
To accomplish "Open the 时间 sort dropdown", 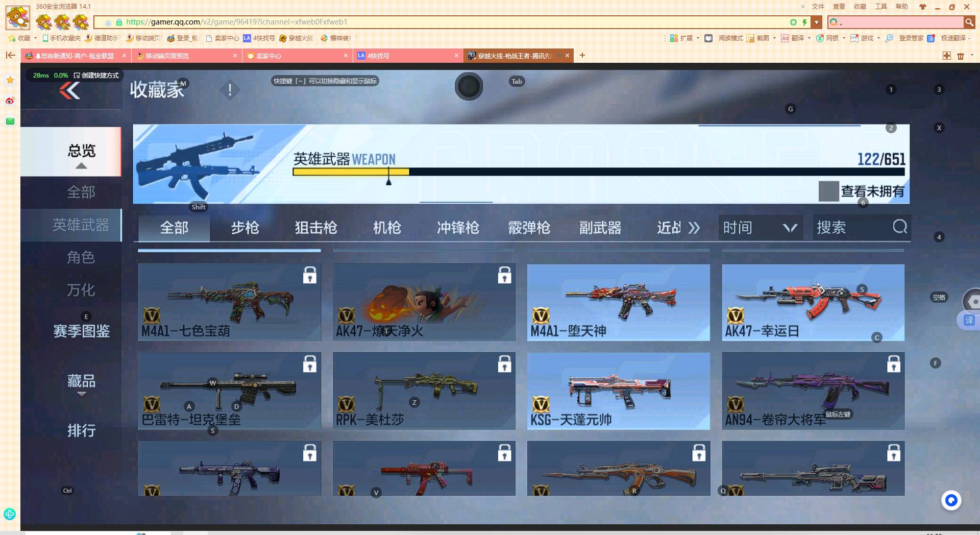I will [759, 228].
